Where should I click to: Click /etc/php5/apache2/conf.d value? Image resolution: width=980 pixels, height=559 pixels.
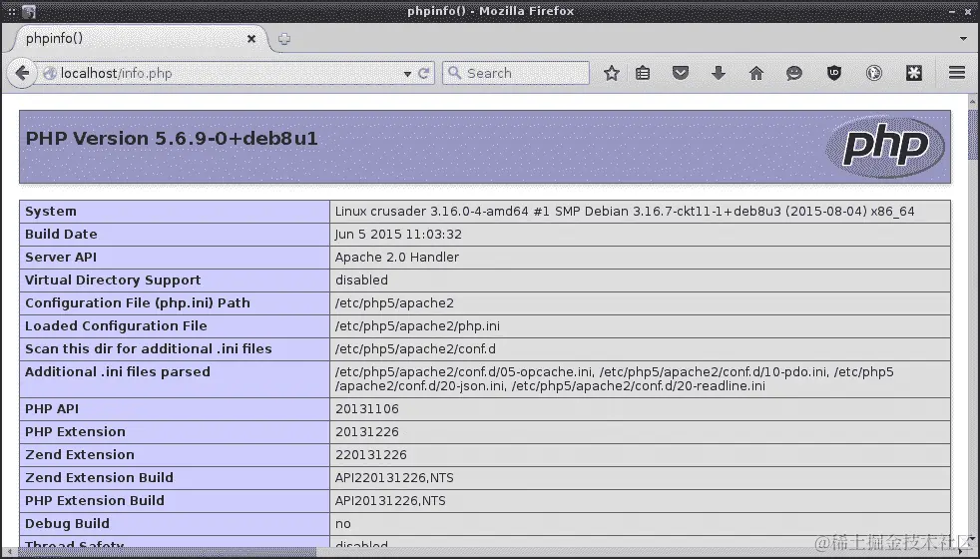click(415, 349)
